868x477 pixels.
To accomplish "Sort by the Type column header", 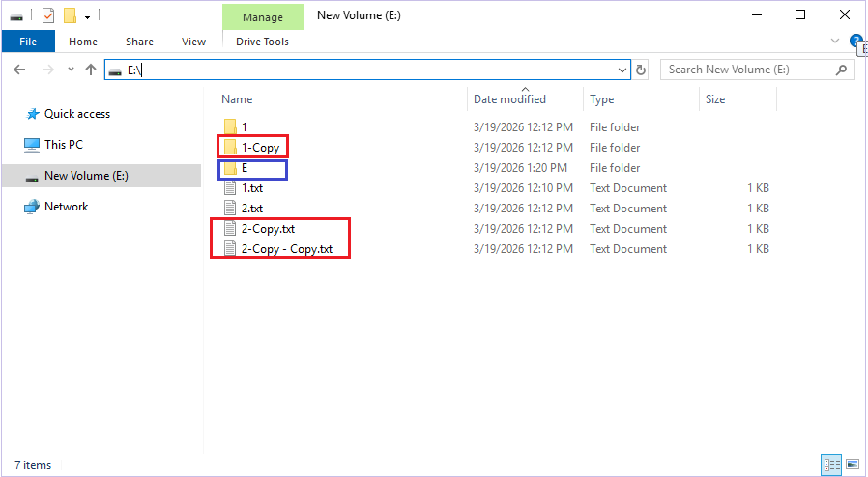I will (x=602, y=99).
